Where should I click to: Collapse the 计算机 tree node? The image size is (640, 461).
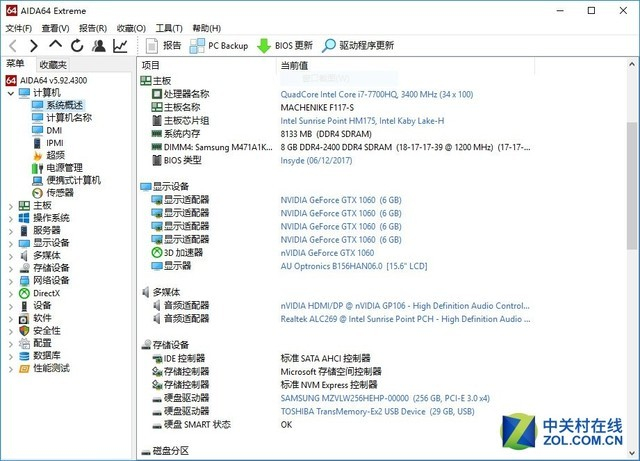pos(11,94)
